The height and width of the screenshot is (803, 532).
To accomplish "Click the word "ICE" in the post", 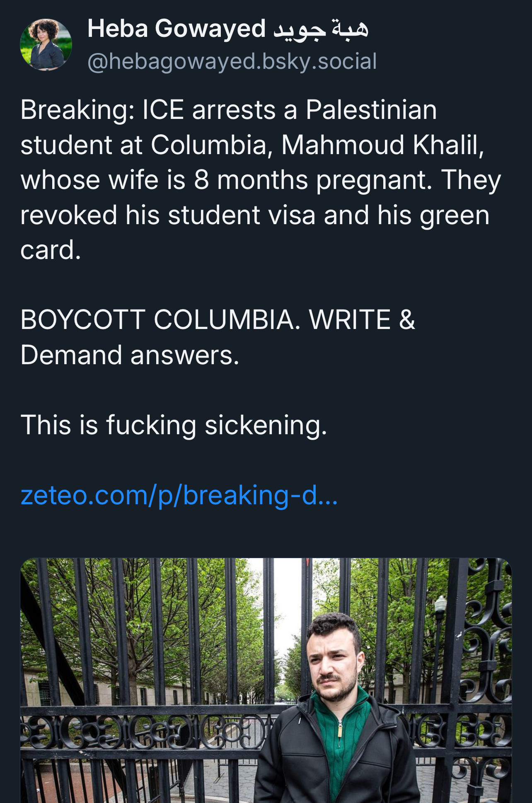I will (163, 110).
